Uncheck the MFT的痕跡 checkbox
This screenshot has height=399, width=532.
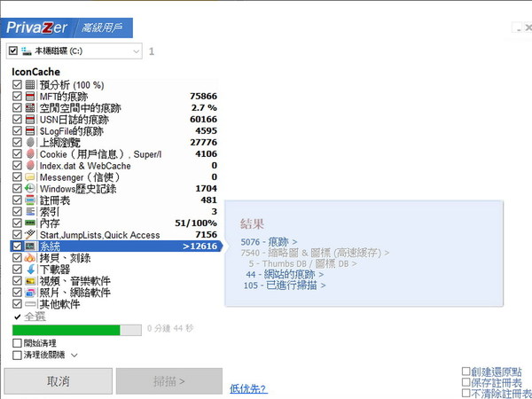click(x=17, y=97)
